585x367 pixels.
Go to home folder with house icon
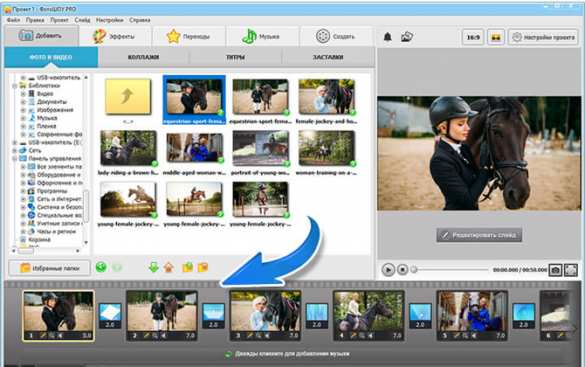[169, 267]
